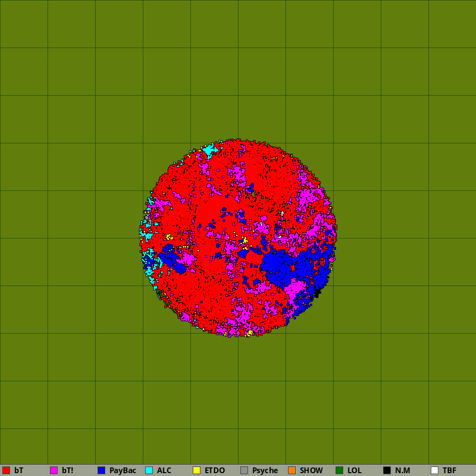The height and width of the screenshot is (476, 476).
Task: Select the PayBac legend label
Action: [x=123, y=471]
